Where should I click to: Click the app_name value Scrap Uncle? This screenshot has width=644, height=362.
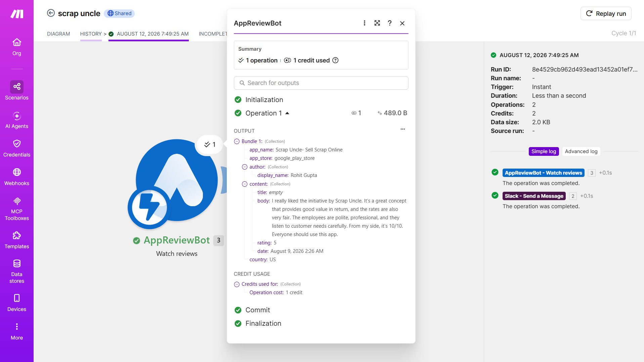pyautogui.click(x=309, y=150)
